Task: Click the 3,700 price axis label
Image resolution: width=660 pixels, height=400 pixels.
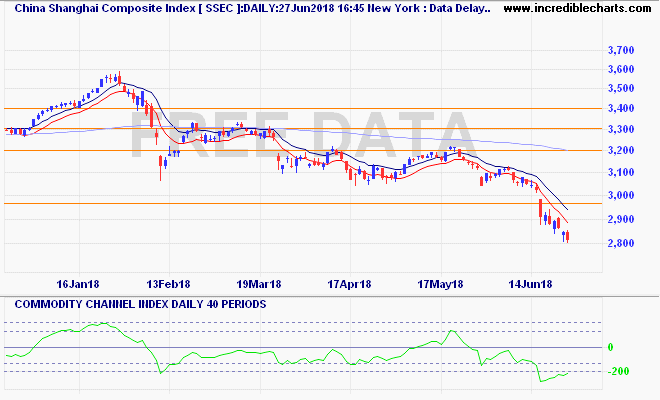Action: point(622,49)
